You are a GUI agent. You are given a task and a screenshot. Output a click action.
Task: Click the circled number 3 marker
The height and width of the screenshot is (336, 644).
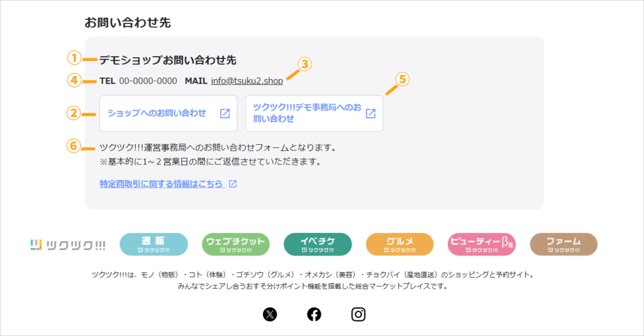pyautogui.click(x=304, y=64)
